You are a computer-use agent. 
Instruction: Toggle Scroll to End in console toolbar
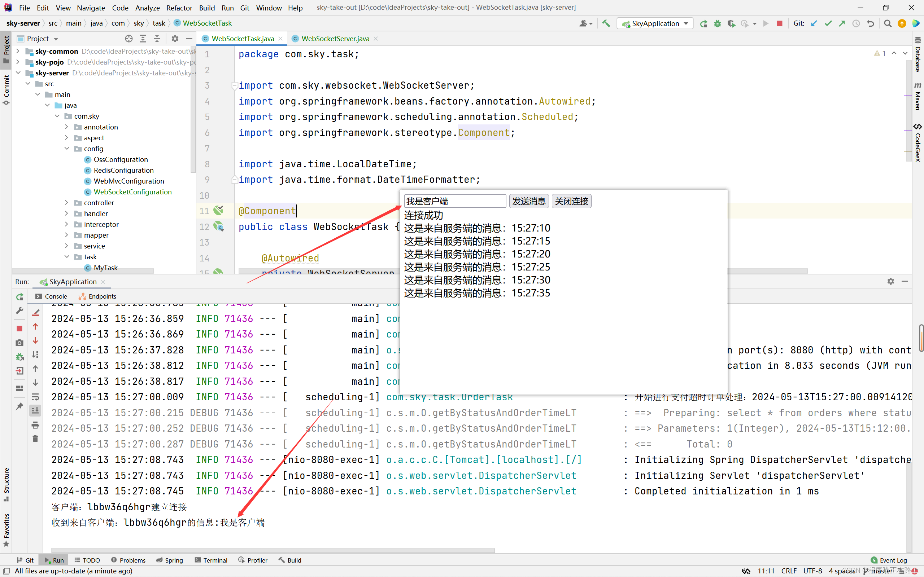pyautogui.click(x=35, y=411)
